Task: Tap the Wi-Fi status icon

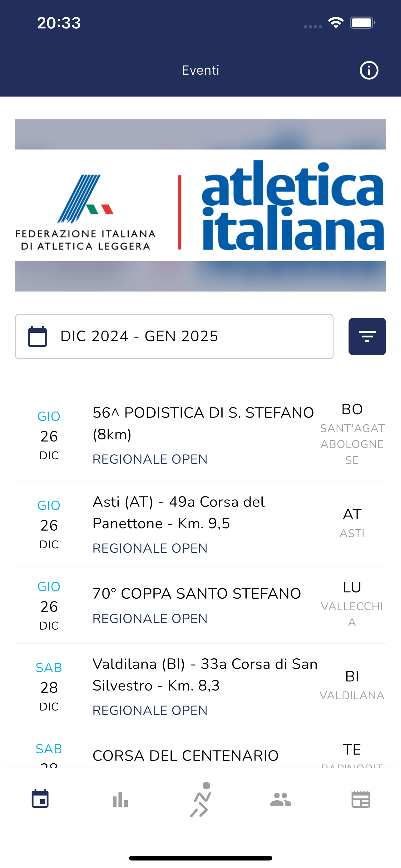Action: point(336,23)
